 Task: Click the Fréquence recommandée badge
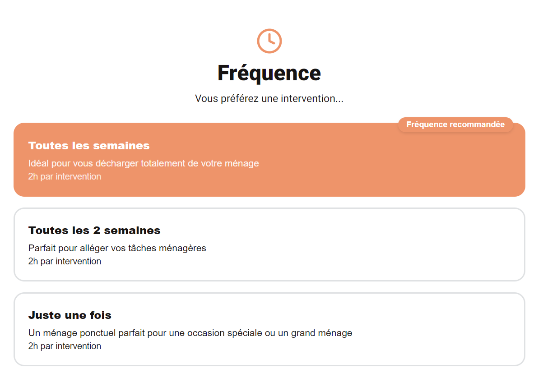click(455, 125)
